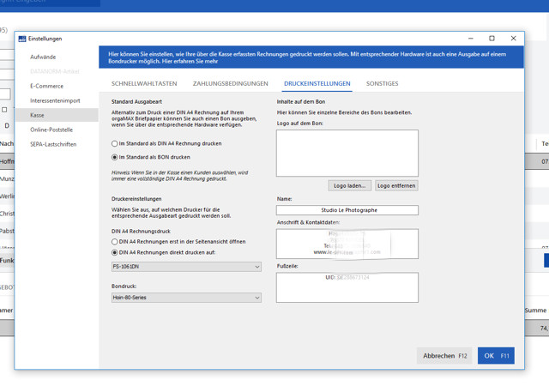Click the empty logo preview box
This screenshot has width=549, height=392.
pos(347,153)
